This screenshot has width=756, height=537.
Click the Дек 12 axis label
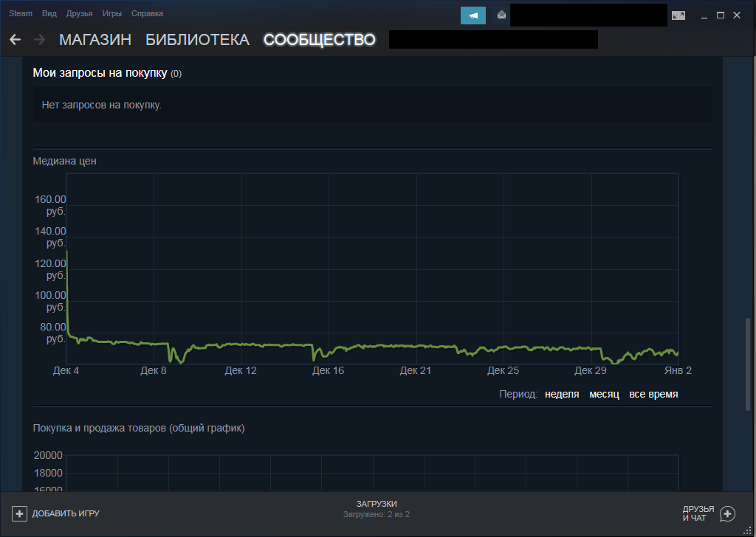point(241,370)
